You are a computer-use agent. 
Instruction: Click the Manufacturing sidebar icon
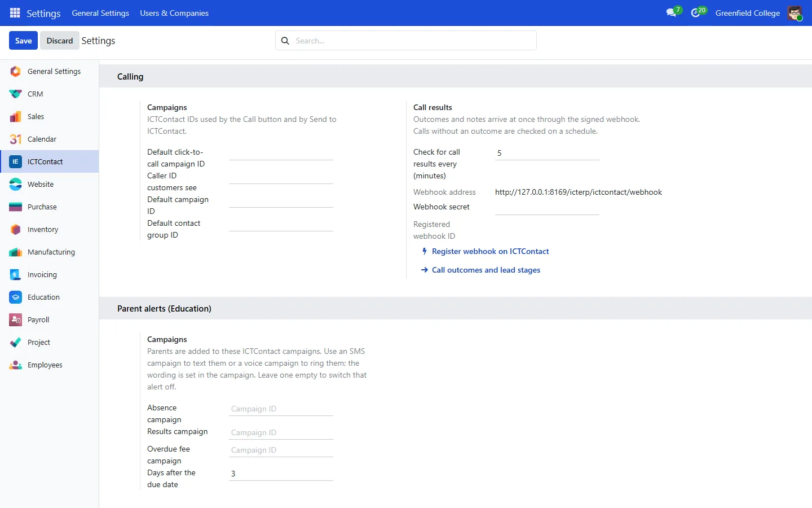click(16, 252)
